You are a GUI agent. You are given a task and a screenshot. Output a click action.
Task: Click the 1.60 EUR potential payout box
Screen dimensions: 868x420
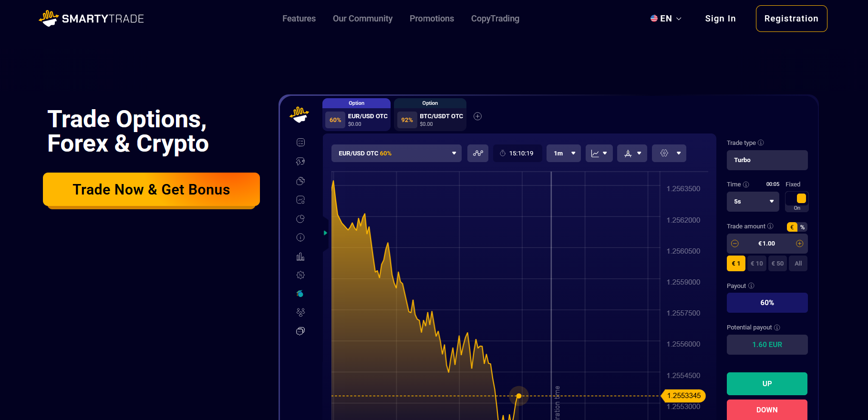[x=767, y=345]
